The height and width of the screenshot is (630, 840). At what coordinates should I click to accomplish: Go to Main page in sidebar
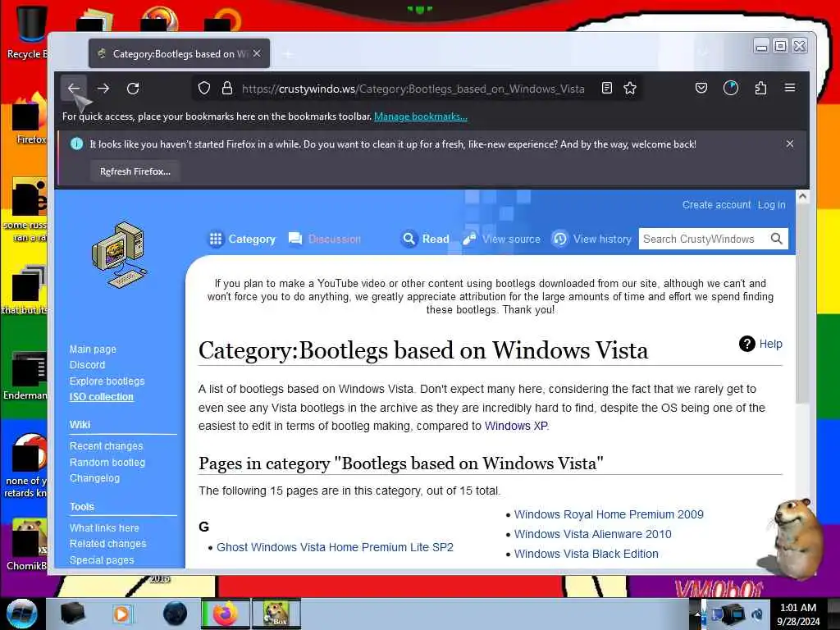93,349
